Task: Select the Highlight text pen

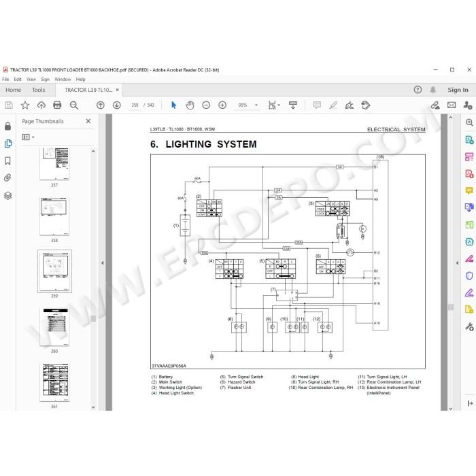Action: [333, 105]
